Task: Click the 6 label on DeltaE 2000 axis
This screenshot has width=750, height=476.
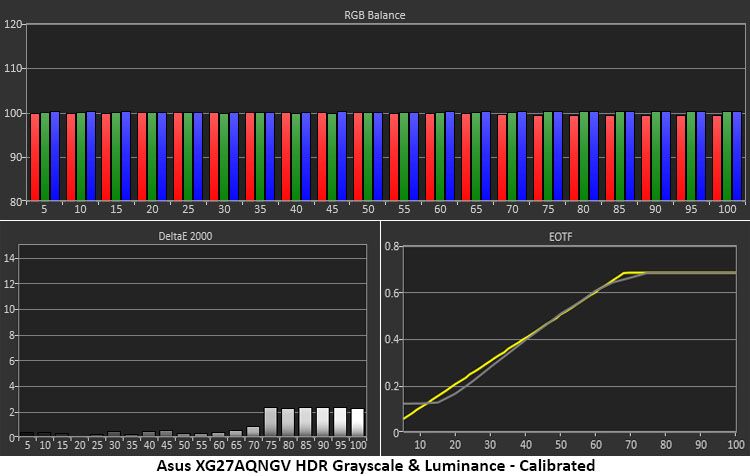Action: [x=12, y=361]
